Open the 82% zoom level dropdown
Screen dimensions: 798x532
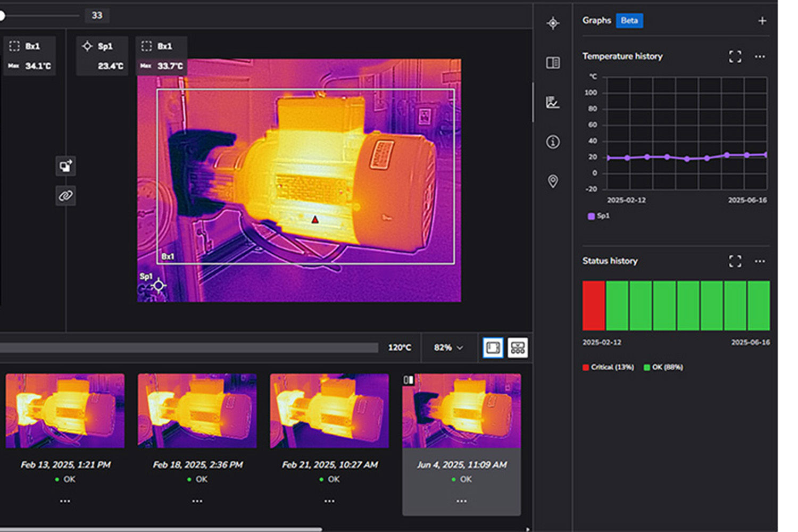[x=448, y=348]
